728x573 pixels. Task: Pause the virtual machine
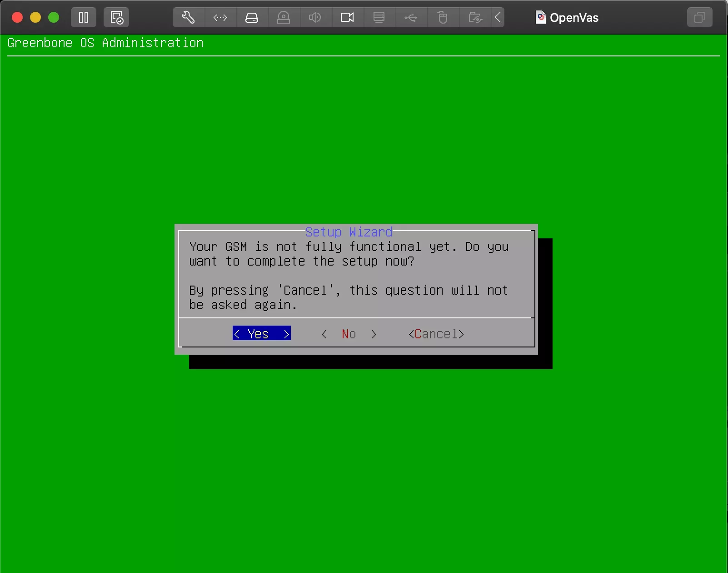pos(84,18)
